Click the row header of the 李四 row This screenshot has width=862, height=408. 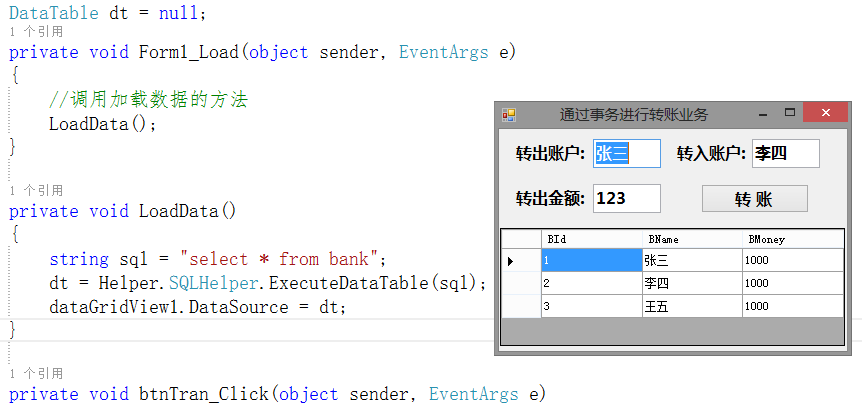[x=521, y=283]
